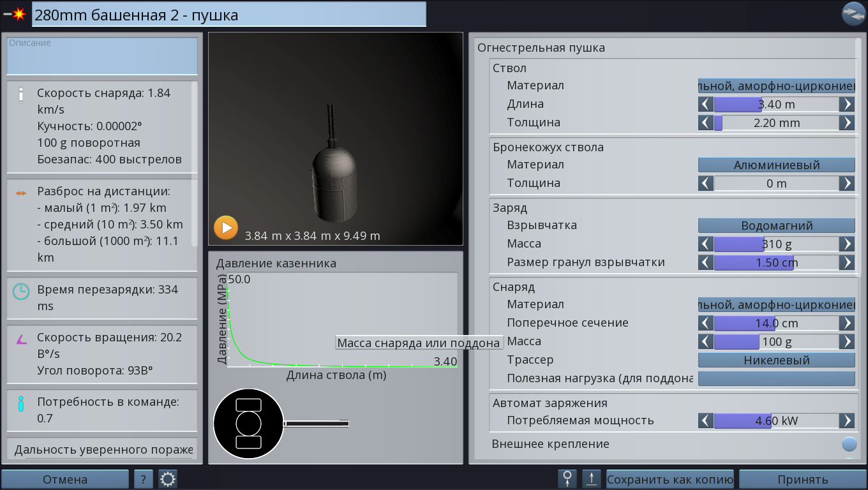Click the pin icon left of the up-arrow icon

pyautogui.click(x=567, y=479)
